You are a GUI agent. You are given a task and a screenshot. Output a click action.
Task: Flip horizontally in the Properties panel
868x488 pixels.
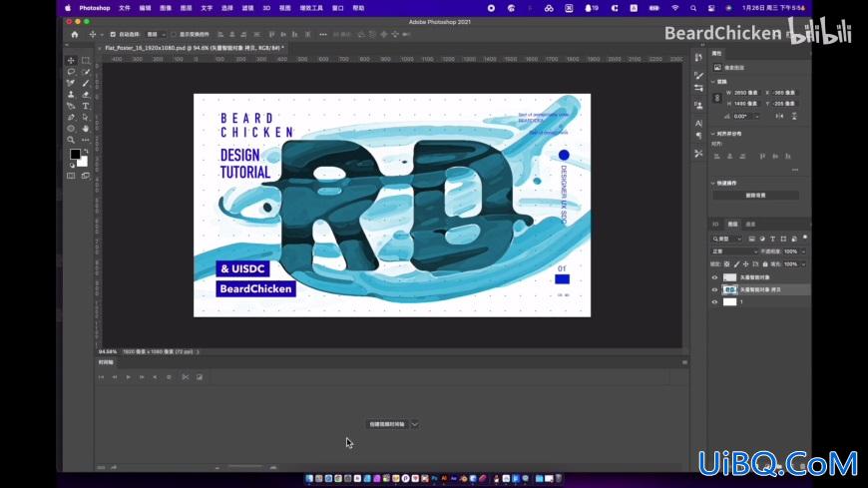tap(779, 117)
